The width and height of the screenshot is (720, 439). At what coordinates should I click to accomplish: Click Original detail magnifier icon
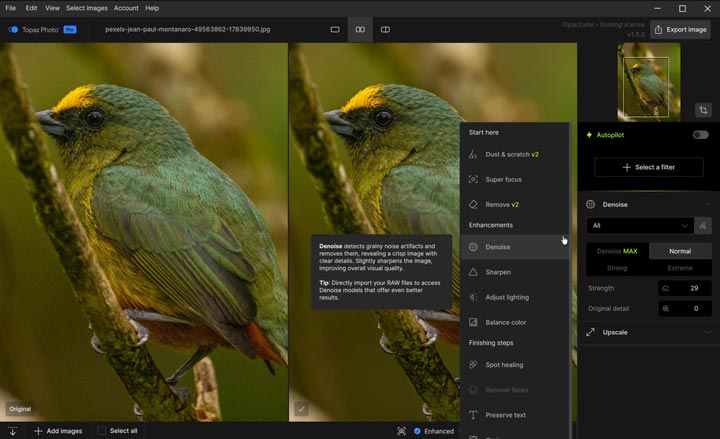[665, 309]
